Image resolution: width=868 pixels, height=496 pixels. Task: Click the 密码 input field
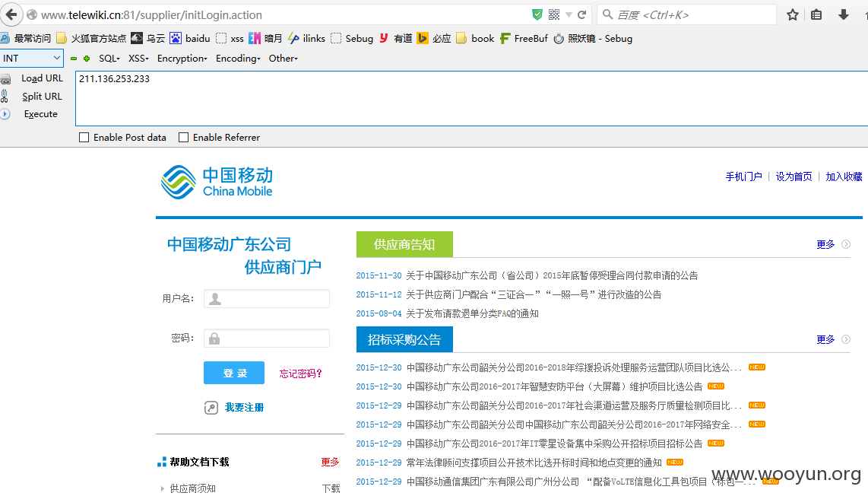pyautogui.click(x=267, y=338)
